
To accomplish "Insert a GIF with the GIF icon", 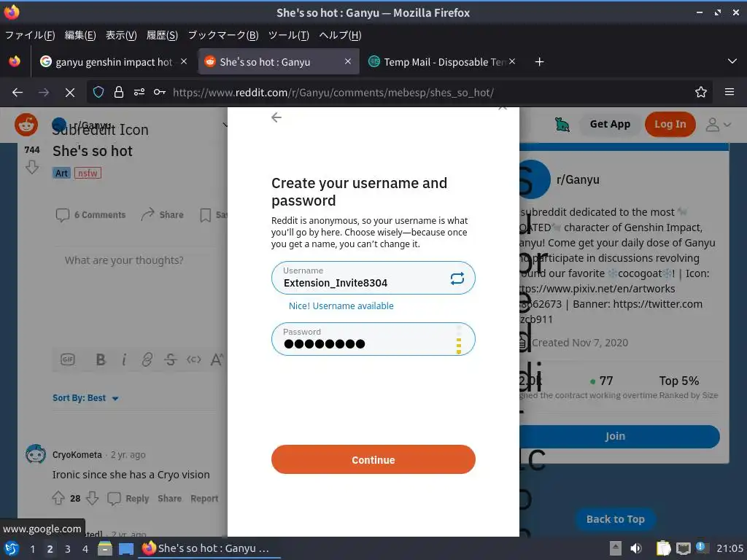I will [x=68, y=359].
